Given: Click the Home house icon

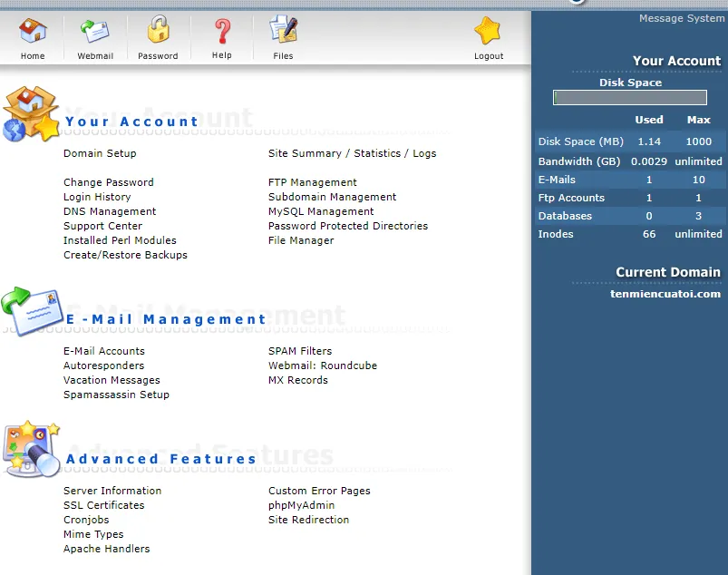Looking at the screenshot, I should pos(33,33).
